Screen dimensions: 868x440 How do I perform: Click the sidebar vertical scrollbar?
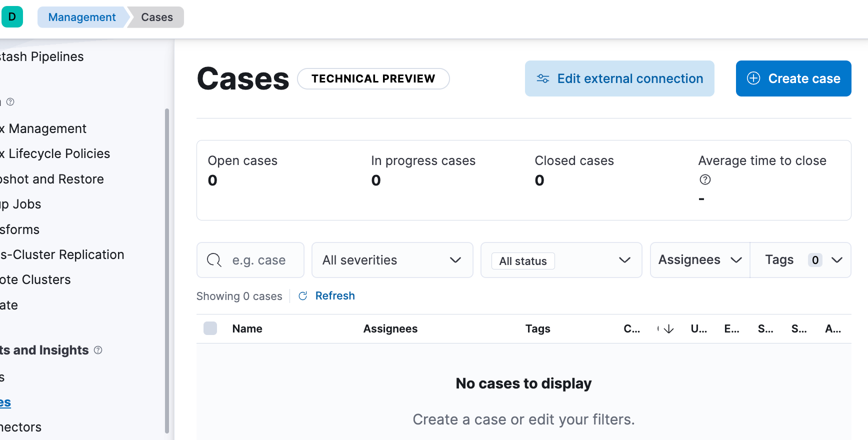click(167, 270)
